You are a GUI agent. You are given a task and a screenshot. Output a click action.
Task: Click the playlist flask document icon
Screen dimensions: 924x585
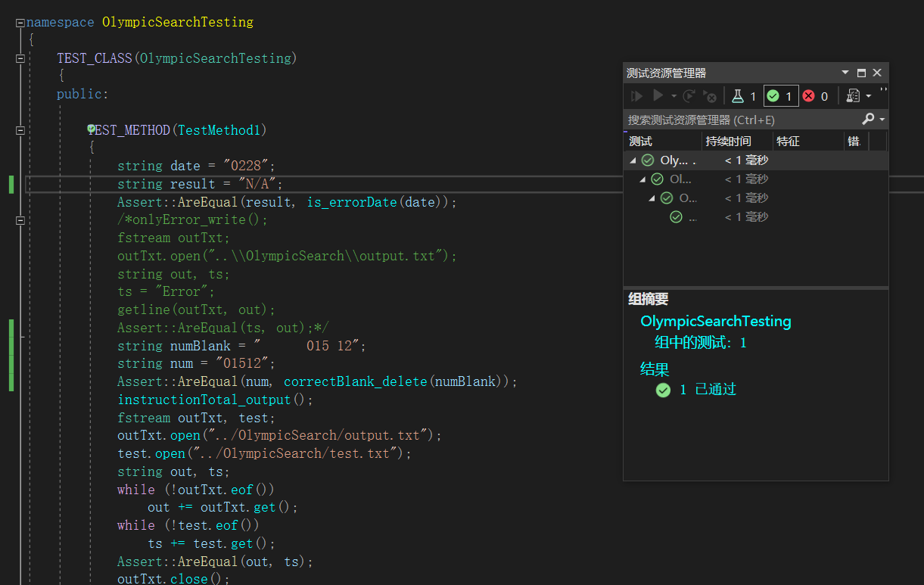point(853,96)
